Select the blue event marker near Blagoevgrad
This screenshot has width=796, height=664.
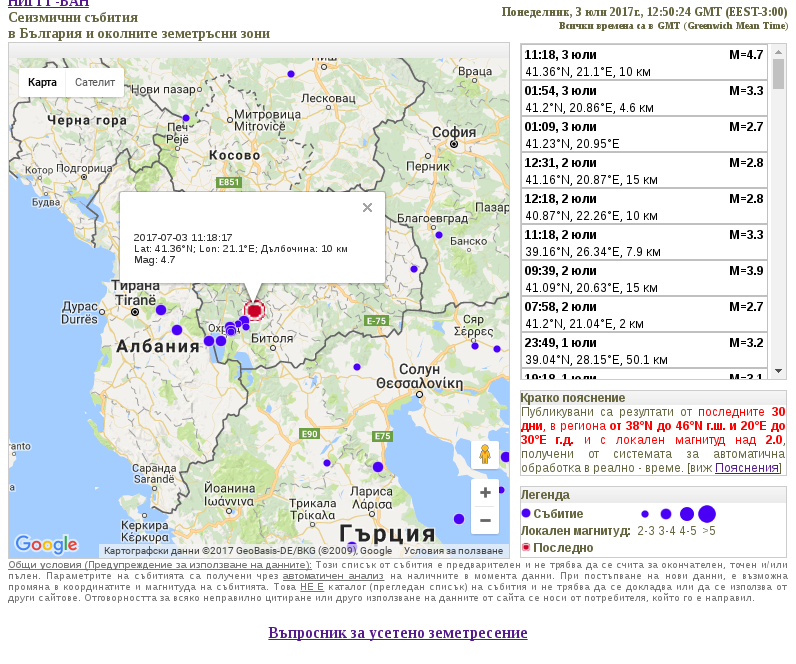(x=439, y=235)
